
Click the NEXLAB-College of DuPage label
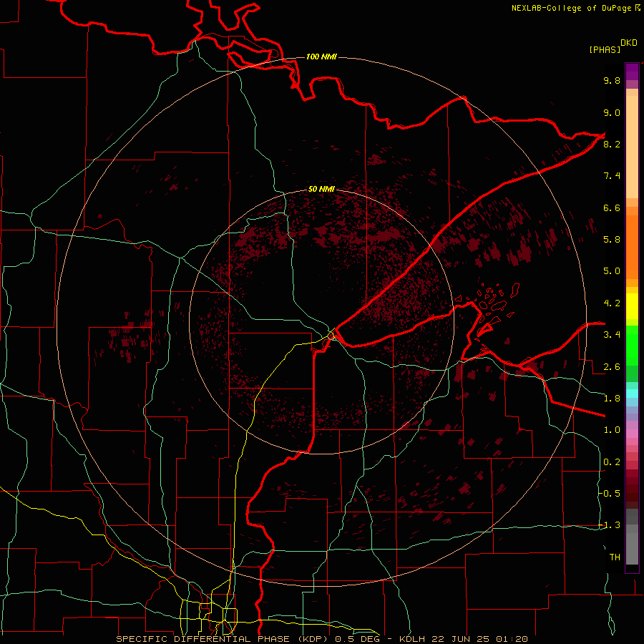(572, 8)
